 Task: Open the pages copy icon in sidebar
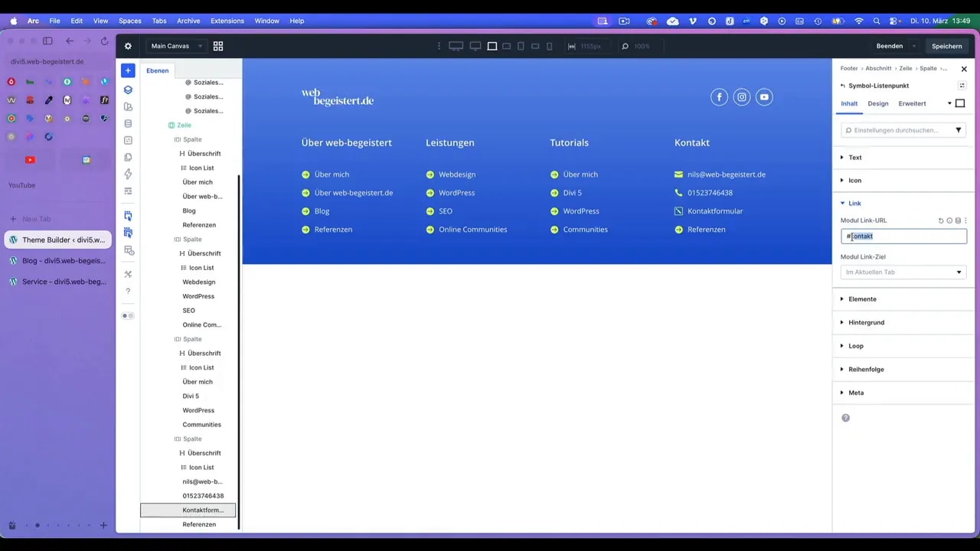128,157
